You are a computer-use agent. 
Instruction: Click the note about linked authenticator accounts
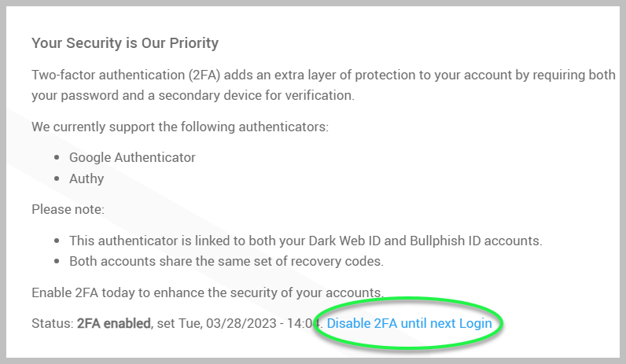coord(305,241)
